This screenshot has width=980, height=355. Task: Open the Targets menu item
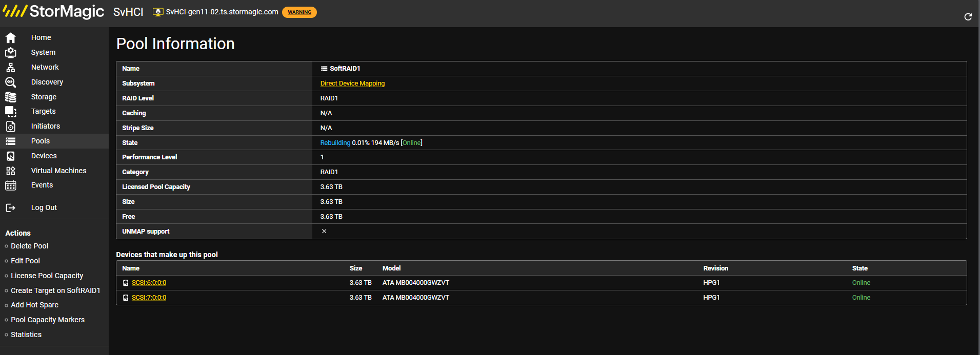coord(43,111)
